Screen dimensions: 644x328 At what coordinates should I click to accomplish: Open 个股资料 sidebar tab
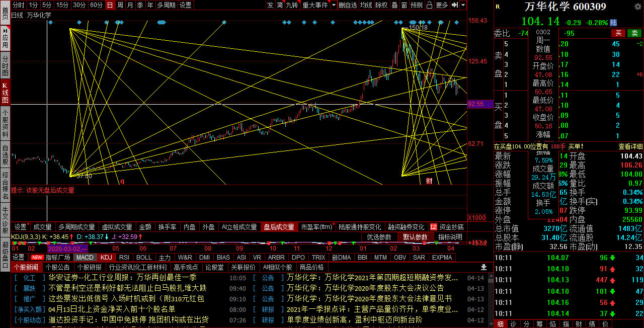pos(5,124)
